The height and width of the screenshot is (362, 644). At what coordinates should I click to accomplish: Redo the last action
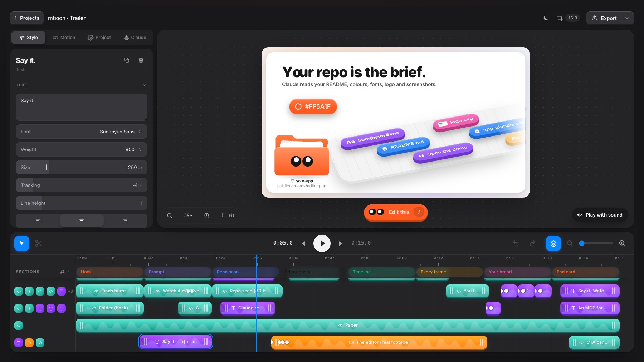(x=532, y=243)
